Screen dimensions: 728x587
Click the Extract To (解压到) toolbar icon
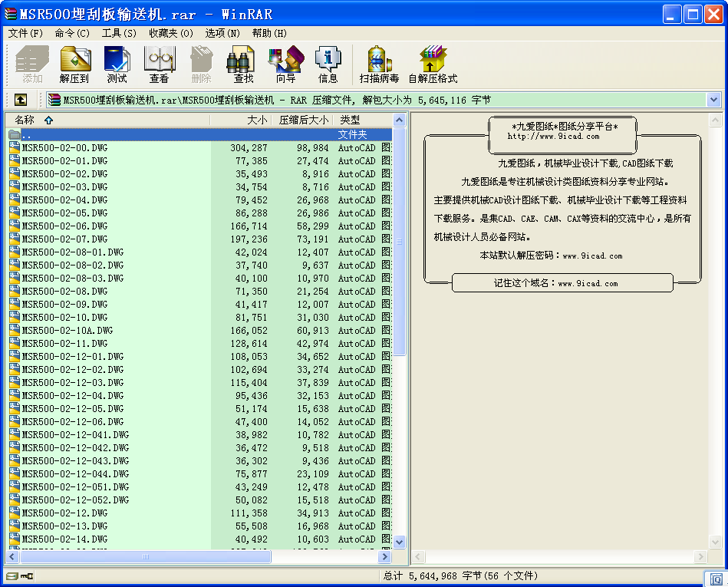[74, 64]
